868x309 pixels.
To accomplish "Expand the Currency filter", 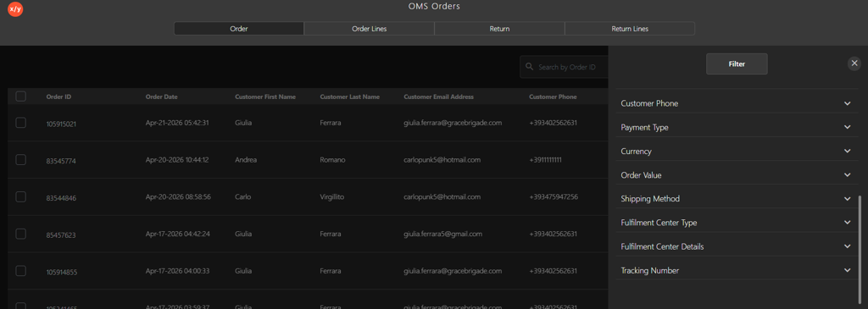I will pyautogui.click(x=737, y=151).
